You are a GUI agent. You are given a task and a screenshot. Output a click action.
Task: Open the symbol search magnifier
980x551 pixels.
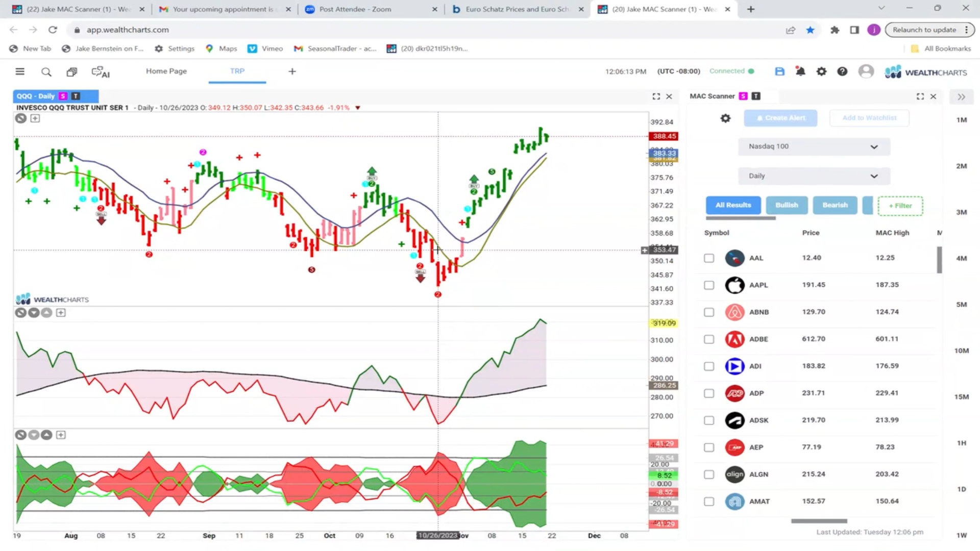[x=46, y=72]
